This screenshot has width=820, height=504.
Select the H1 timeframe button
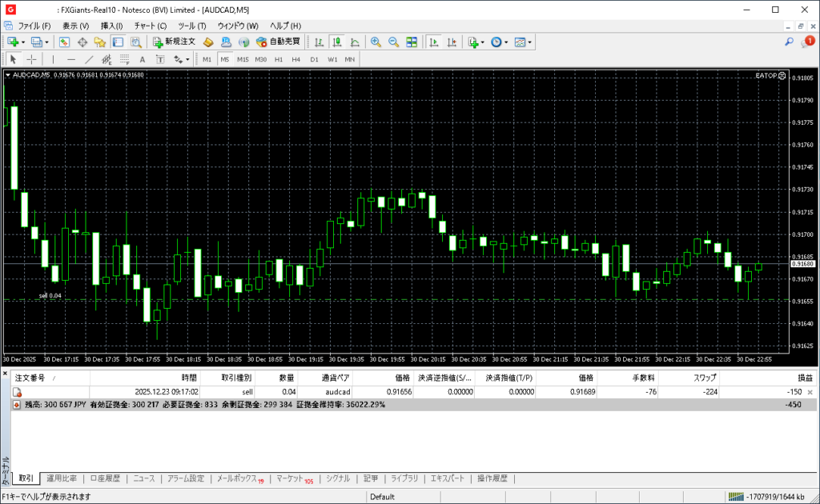[278, 59]
